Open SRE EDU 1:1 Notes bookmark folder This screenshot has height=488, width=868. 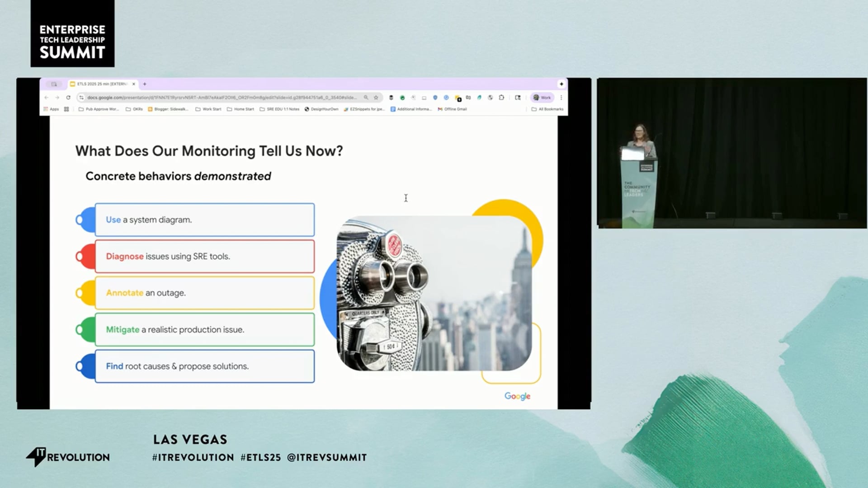[x=279, y=109]
